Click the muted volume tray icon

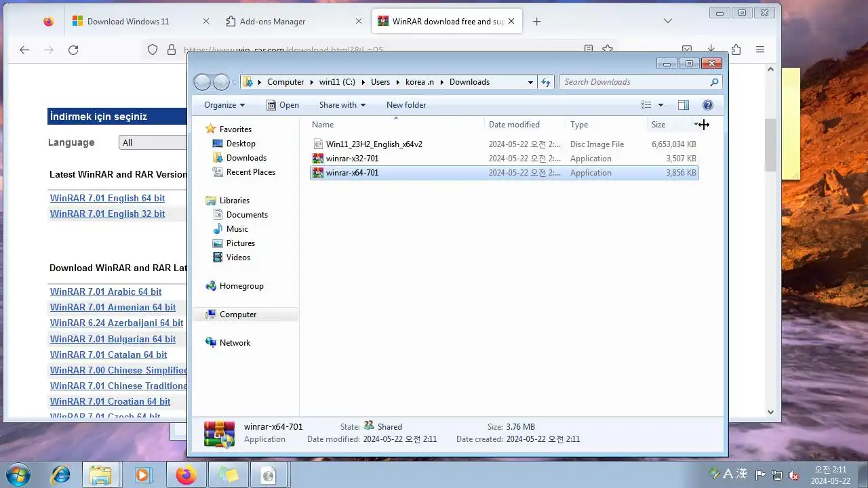coord(794,475)
